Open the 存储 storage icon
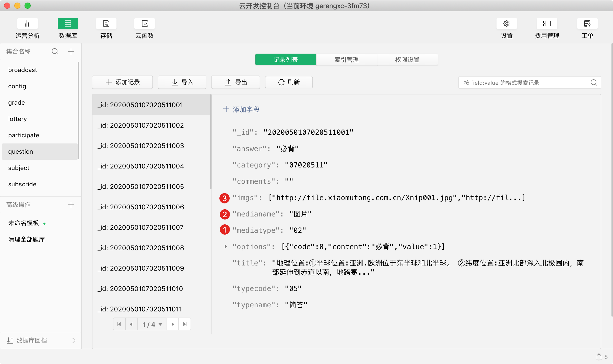The width and height of the screenshot is (613, 364). coord(106,24)
